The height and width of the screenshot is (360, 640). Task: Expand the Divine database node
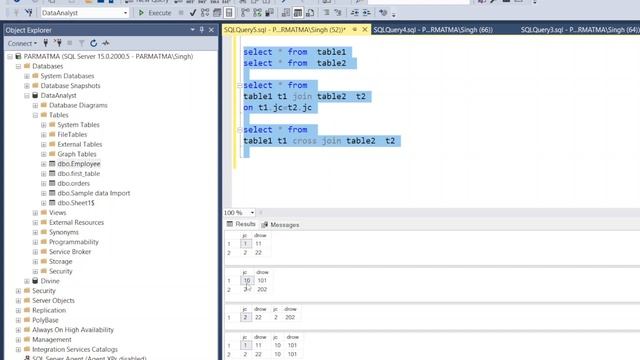27,281
